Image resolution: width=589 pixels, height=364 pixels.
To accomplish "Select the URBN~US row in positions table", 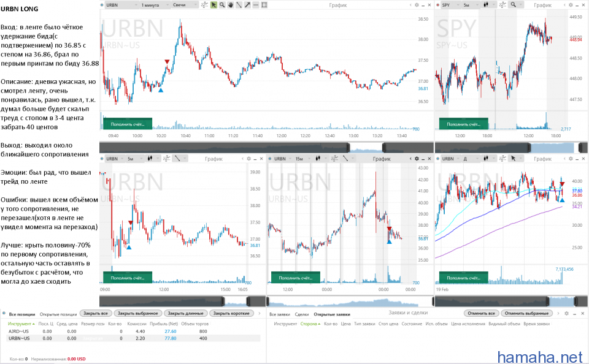I will point(19,338).
